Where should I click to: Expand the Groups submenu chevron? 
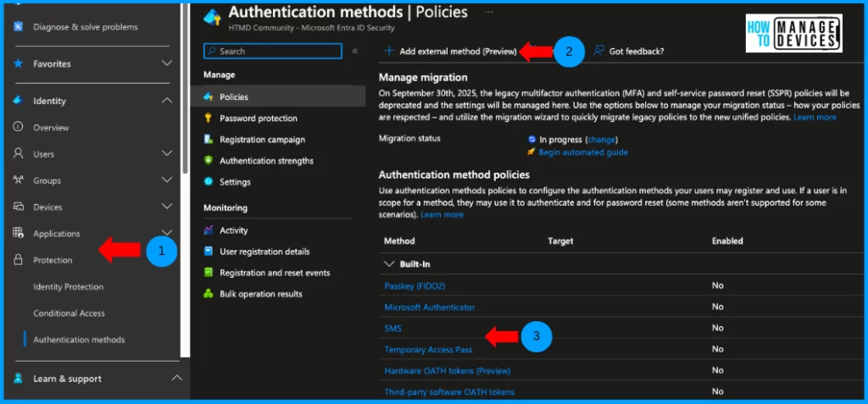(167, 180)
